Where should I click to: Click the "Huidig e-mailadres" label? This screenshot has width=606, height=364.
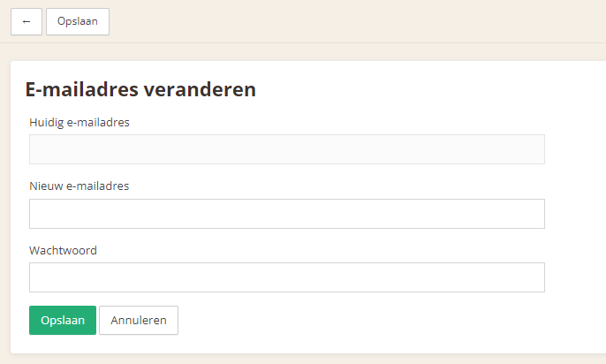[x=80, y=122]
